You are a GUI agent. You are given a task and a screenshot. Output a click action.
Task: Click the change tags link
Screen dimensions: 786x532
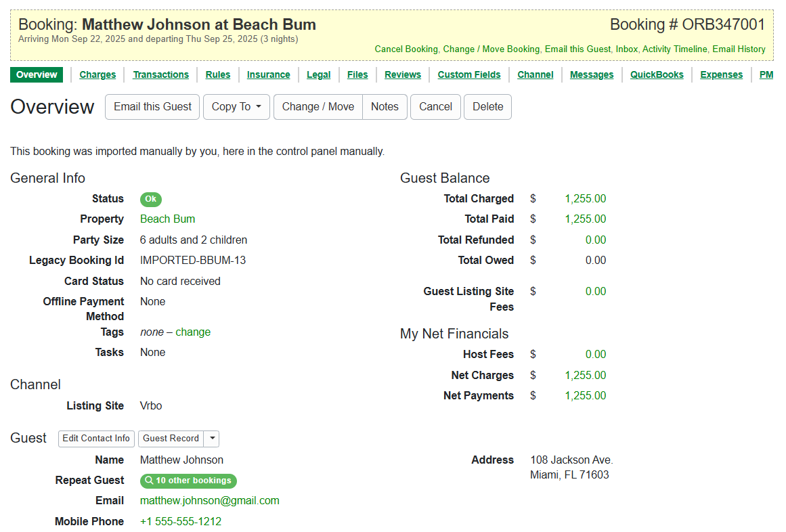[193, 332]
